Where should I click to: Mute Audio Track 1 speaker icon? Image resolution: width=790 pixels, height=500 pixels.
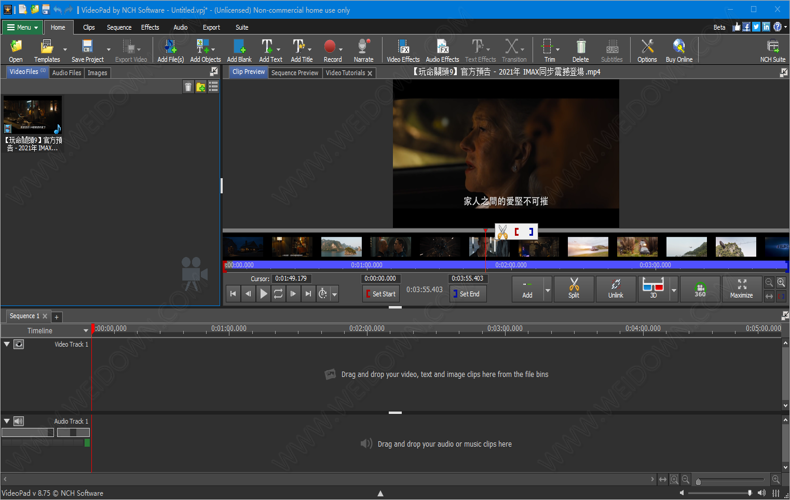pyautogui.click(x=19, y=421)
